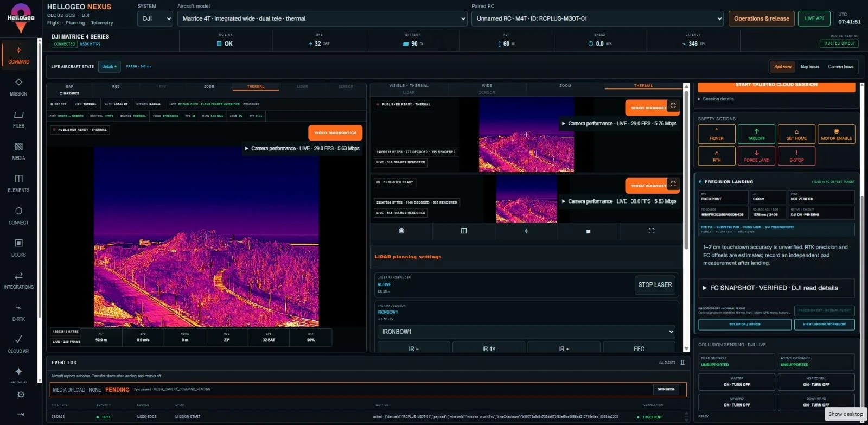868x425 pixels.
Task: Open the Command section in the sidebar
Action: coord(18,55)
